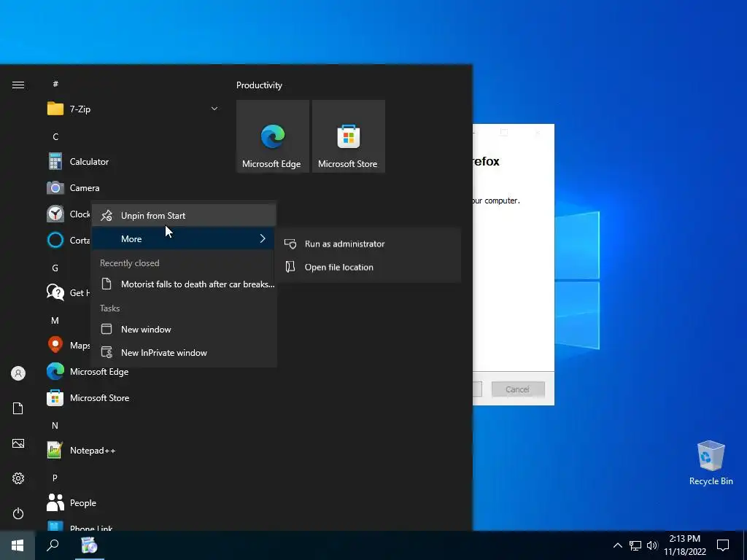Click the Windows Start button
Image resolution: width=747 pixels, height=560 pixels.
point(18,545)
